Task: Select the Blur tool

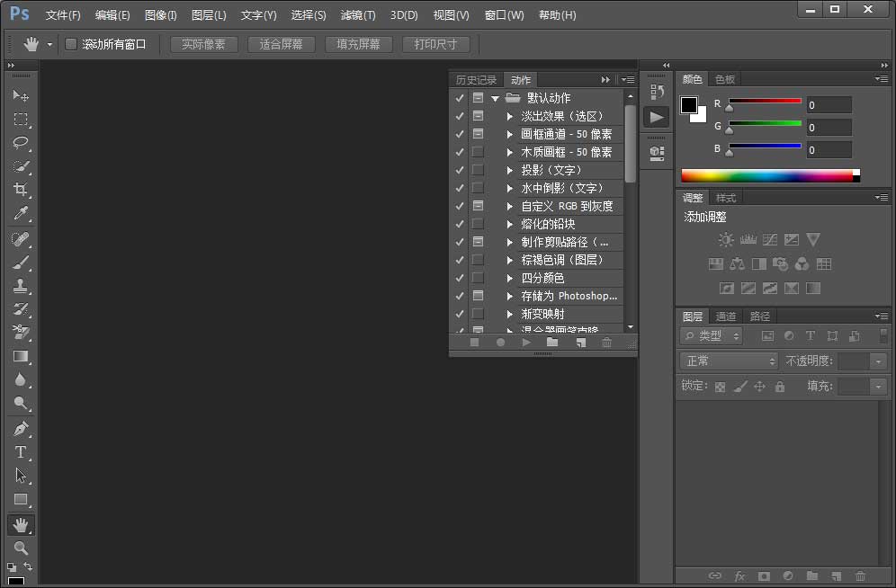Action: point(21,380)
